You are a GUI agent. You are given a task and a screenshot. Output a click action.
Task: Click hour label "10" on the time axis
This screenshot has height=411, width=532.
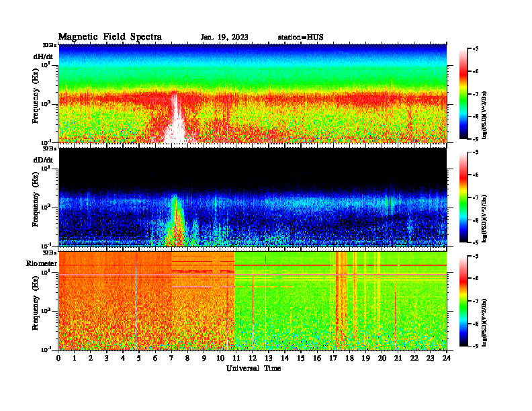[x=220, y=358]
